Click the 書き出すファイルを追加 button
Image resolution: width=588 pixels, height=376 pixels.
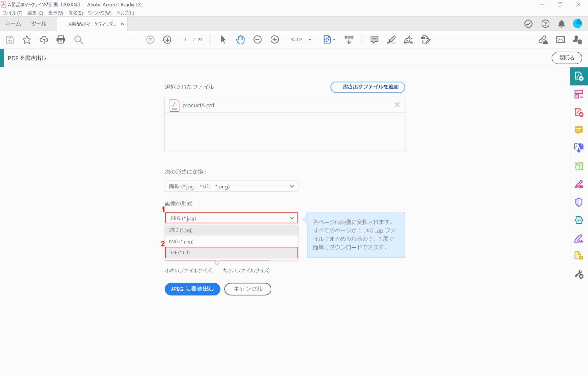[x=367, y=87]
